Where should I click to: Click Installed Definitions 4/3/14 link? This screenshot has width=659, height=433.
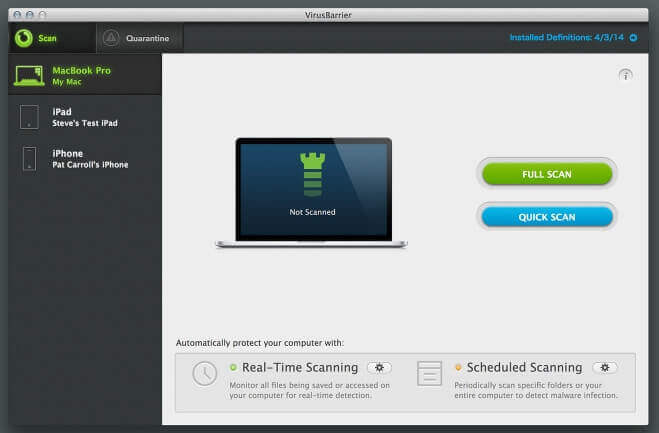pyautogui.click(x=567, y=37)
